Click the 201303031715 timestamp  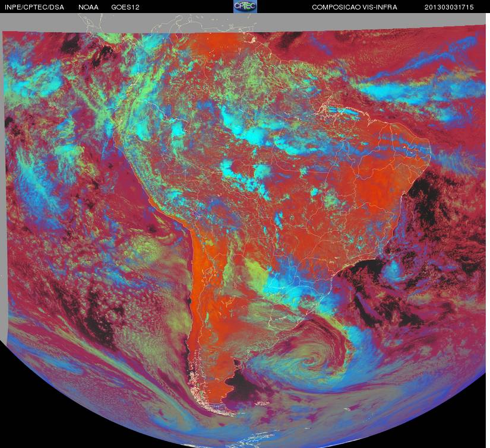pos(449,7)
